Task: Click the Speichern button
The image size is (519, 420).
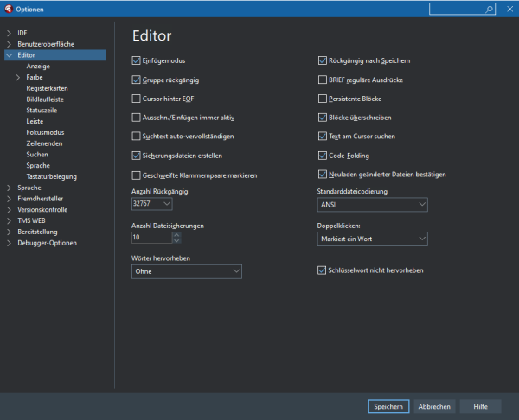Action: click(x=387, y=406)
